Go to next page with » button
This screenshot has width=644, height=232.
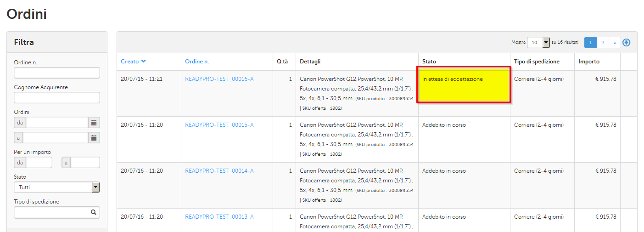(615, 42)
